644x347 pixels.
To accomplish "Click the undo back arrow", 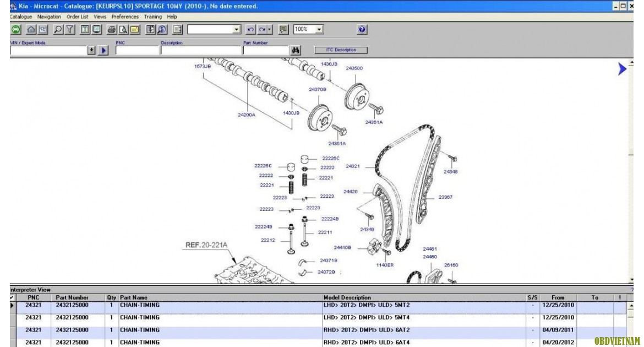I will tap(250, 30).
